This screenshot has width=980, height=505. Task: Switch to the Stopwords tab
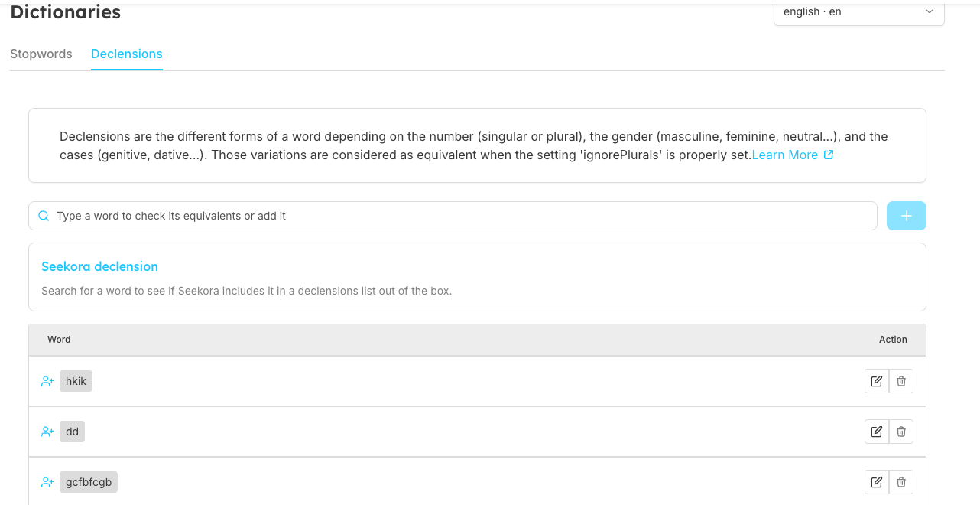41,54
